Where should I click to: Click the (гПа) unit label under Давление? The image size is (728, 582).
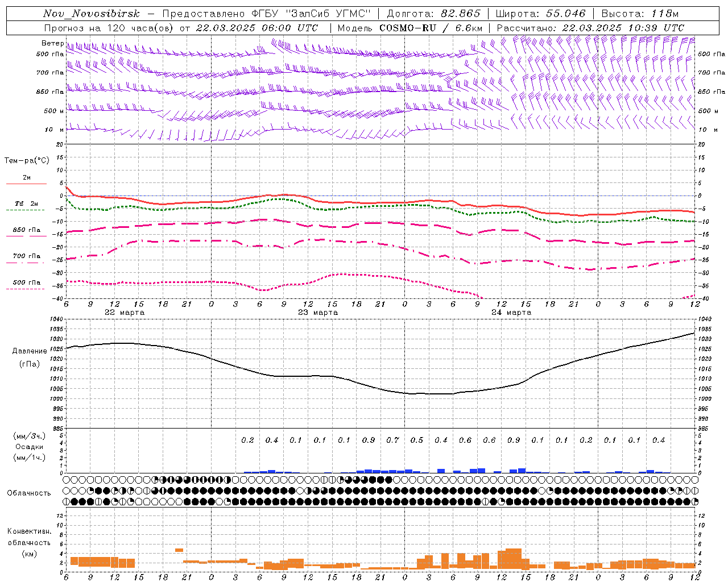point(30,364)
